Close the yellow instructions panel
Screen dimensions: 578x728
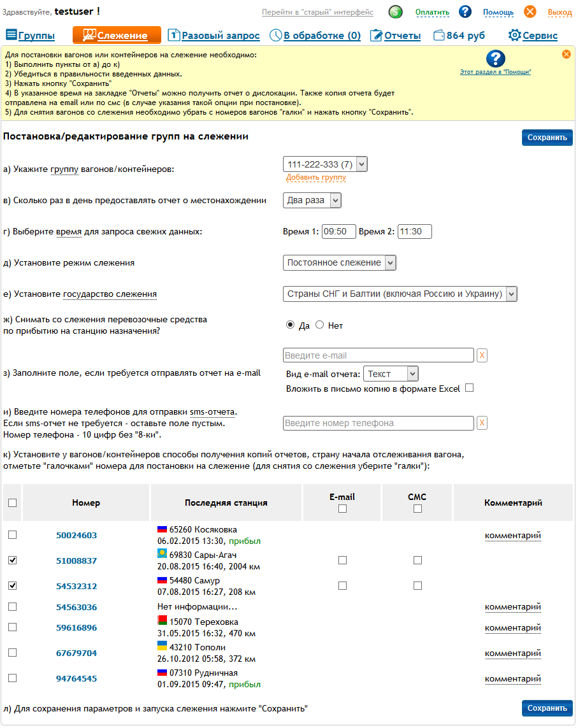[x=566, y=54]
